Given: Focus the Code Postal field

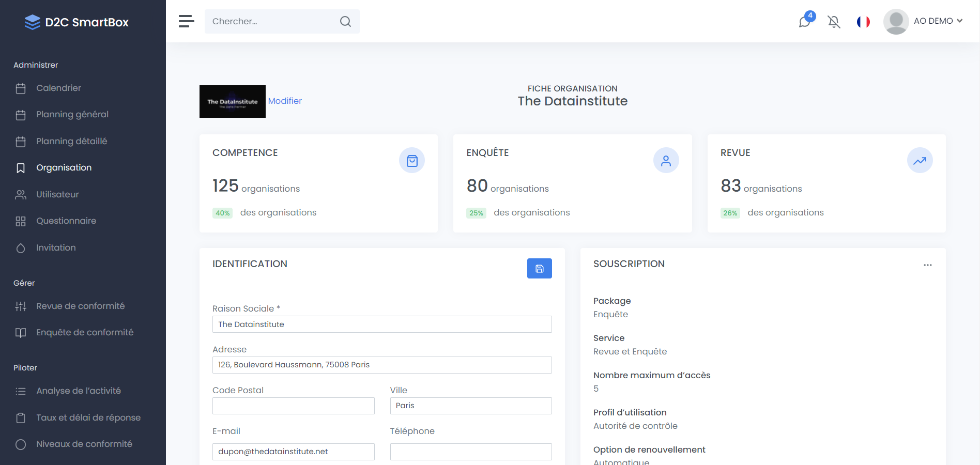Looking at the screenshot, I should [x=293, y=406].
